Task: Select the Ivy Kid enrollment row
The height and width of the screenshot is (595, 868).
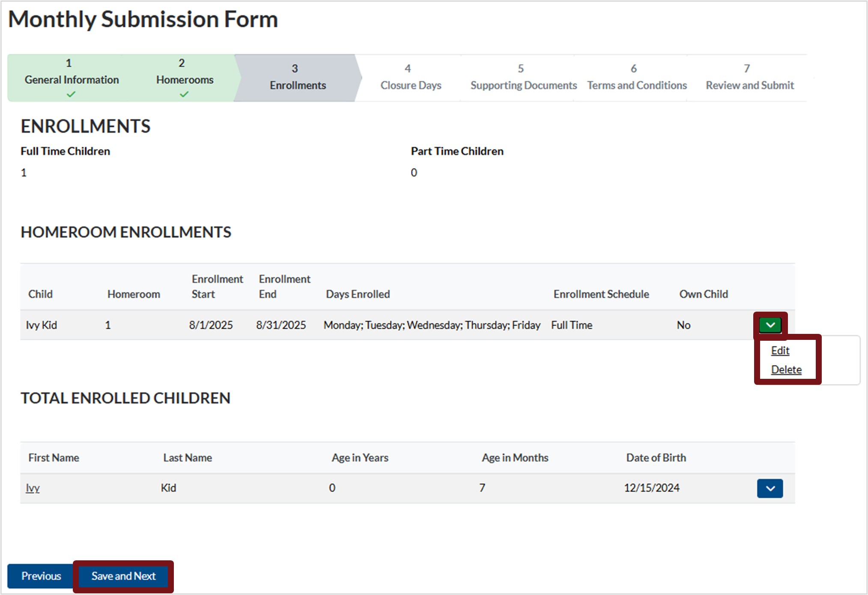Action: tap(407, 325)
